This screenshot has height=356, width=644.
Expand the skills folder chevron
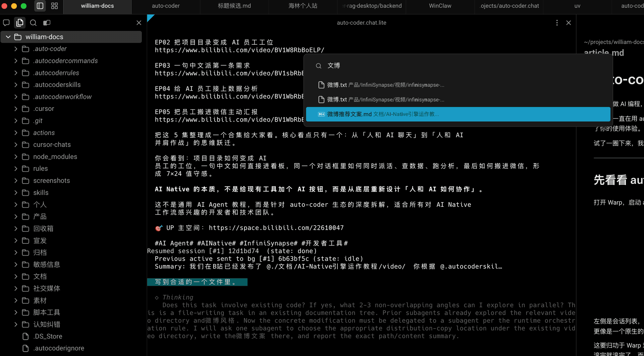[x=16, y=193]
